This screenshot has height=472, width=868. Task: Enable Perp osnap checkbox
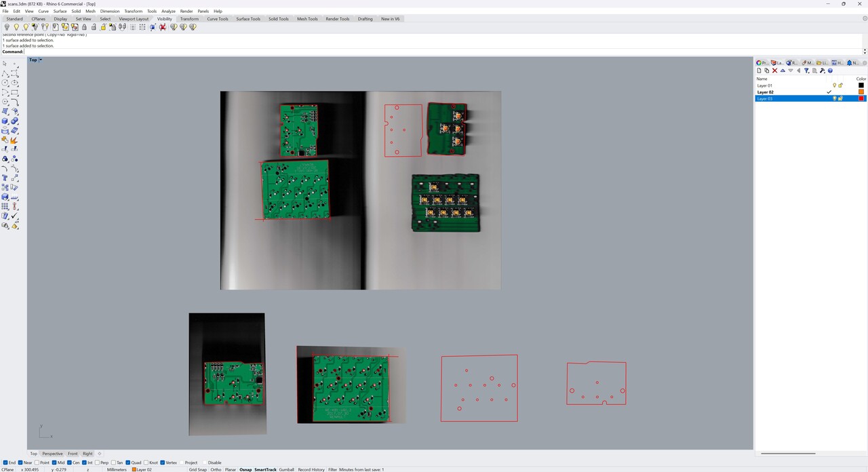(97, 463)
